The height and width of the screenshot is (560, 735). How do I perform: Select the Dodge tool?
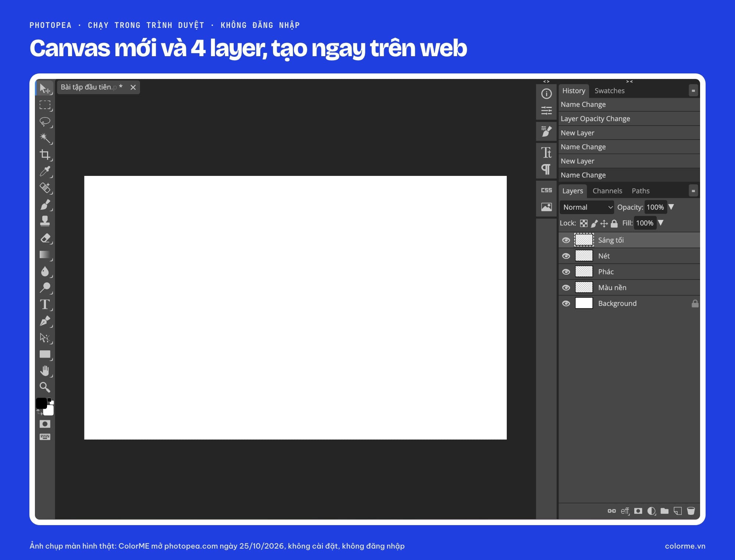point(45,288)
